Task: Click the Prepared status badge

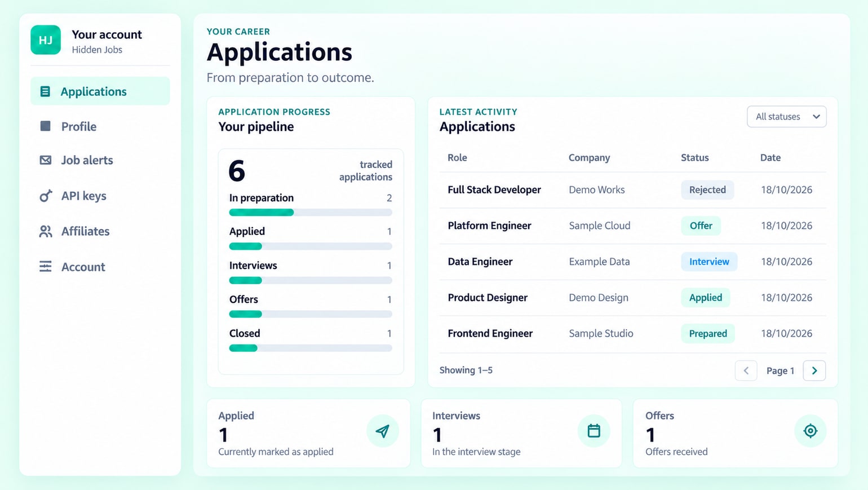Action: point(708,334)
